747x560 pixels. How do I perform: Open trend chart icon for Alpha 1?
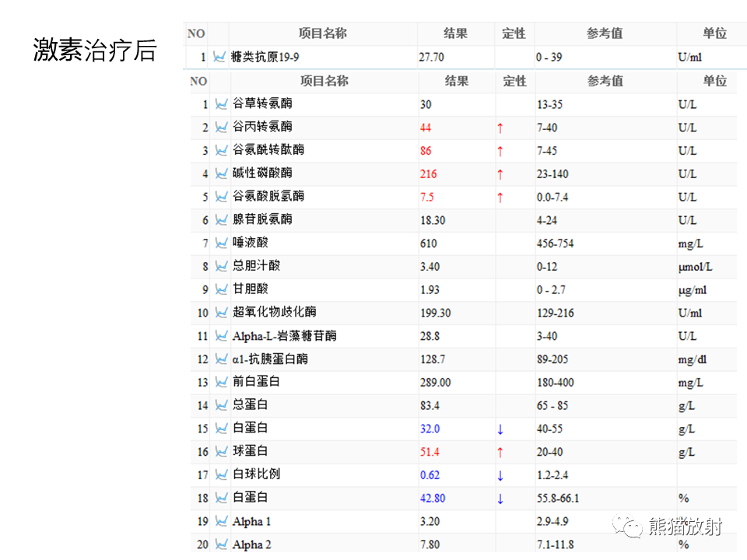221,521
